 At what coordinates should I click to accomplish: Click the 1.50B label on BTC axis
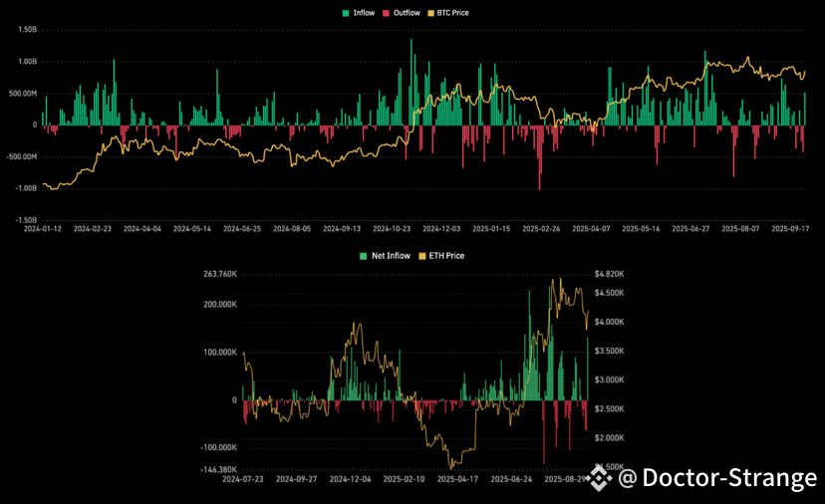coord(27,30)
